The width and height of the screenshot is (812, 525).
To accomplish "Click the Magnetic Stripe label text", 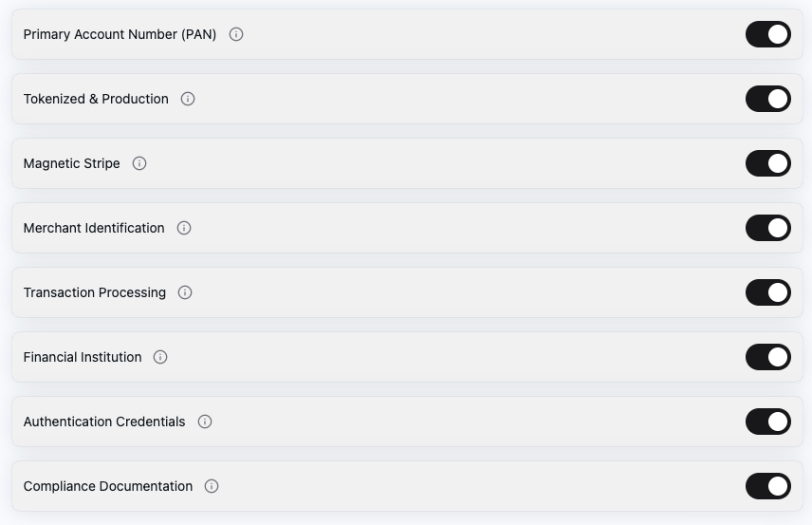I will click(x=71, y=163).
